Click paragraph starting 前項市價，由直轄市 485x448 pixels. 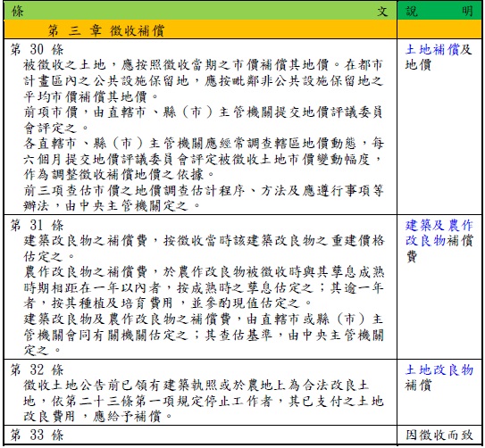click(204, 120)
